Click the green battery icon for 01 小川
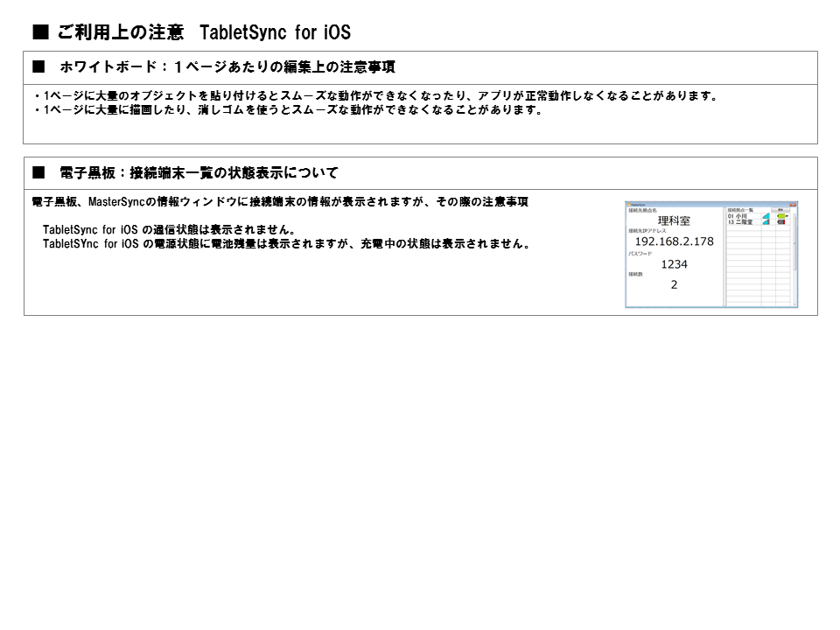 [x=781, y=216]
